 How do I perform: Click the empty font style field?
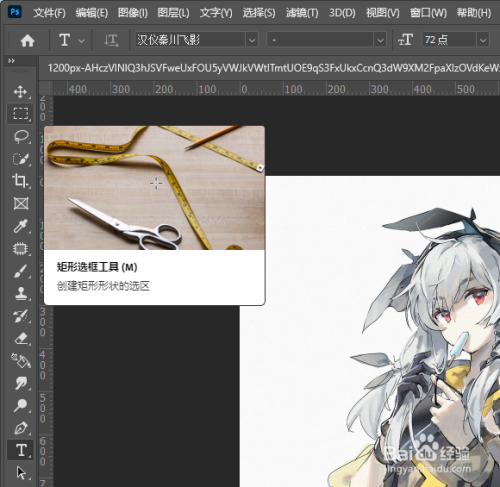click(321, 40)
